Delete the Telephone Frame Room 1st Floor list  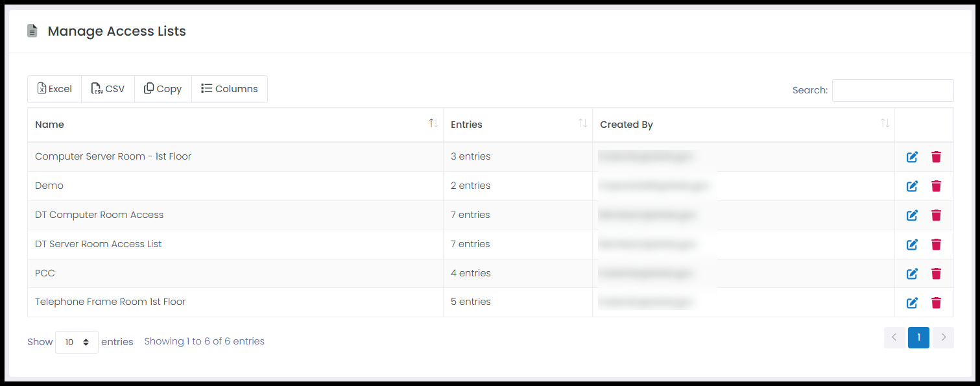point(936,302)
